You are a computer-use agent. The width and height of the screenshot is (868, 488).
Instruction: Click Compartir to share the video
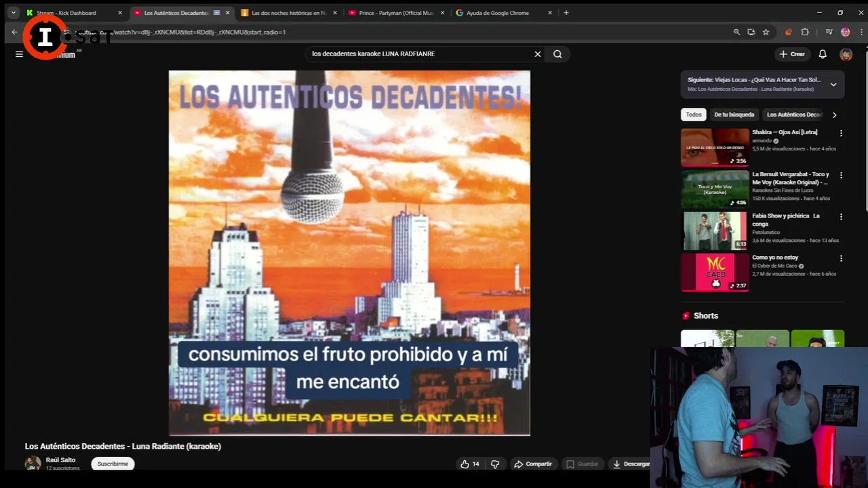[533, 464]
